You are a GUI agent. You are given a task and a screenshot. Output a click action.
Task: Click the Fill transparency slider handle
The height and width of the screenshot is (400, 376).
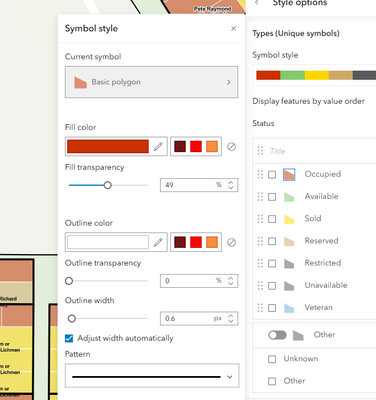tap(107, 185)
